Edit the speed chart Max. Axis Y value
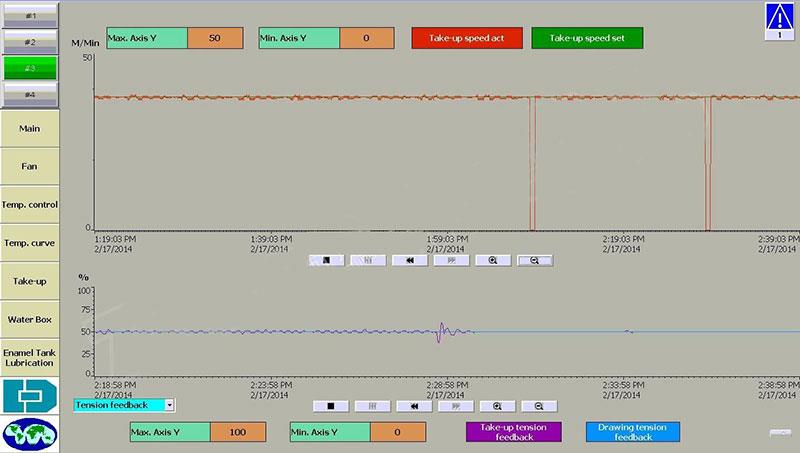The image size is (800, 453). pyautogui.click(x=215, y=37)
